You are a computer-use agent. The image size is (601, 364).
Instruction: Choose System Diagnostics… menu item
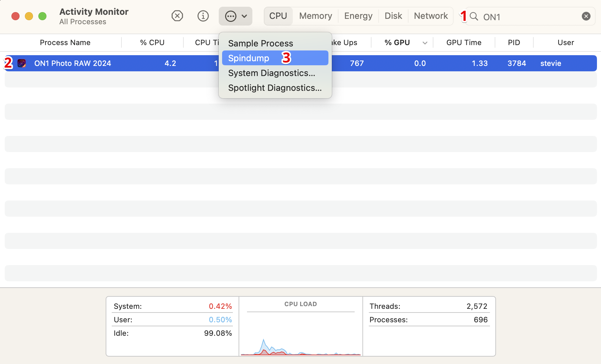275,73
